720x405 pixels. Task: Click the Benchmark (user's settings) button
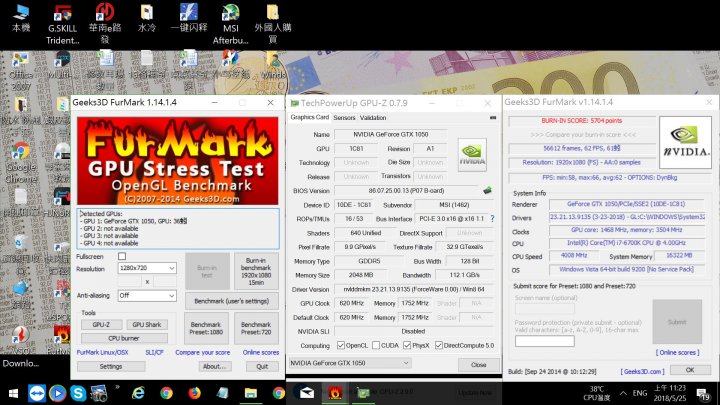tap(232, 301)
